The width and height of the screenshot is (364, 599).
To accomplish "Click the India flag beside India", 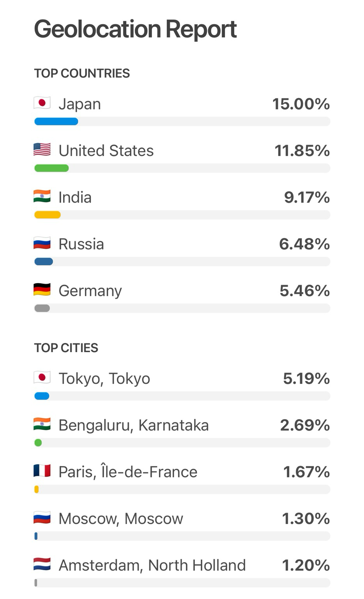I will 42,197.
